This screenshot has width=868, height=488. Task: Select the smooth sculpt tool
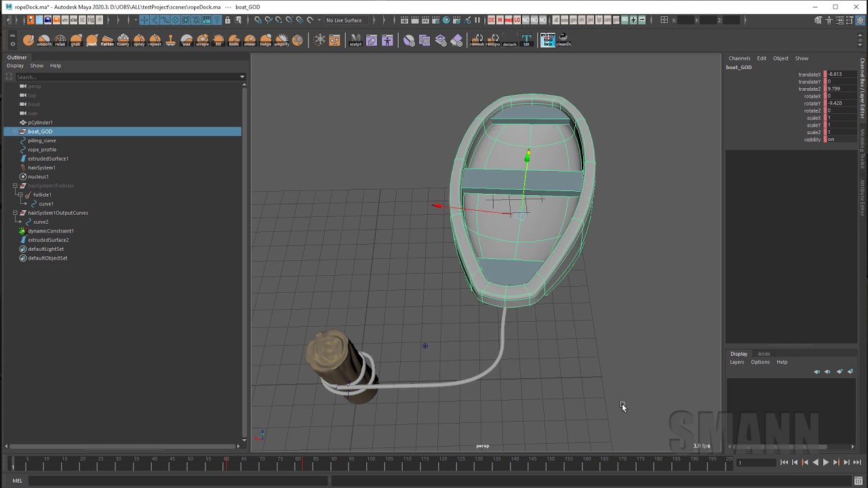pos(44,40)
